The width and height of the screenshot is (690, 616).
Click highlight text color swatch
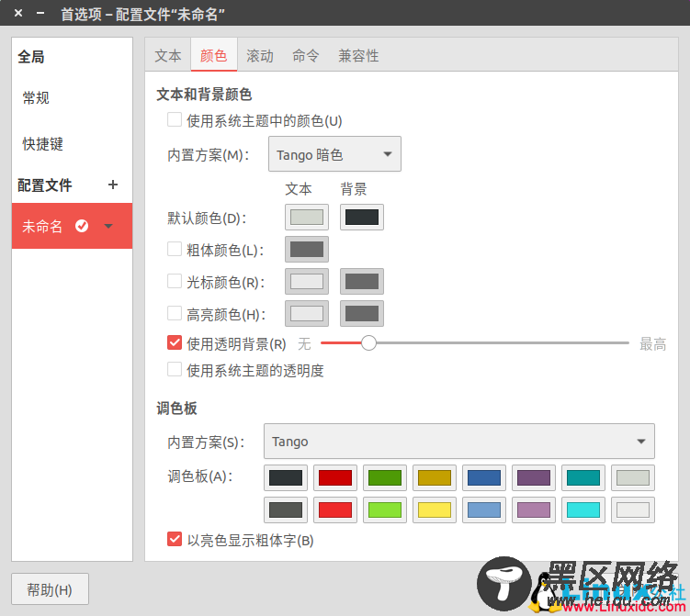point(307,313)
